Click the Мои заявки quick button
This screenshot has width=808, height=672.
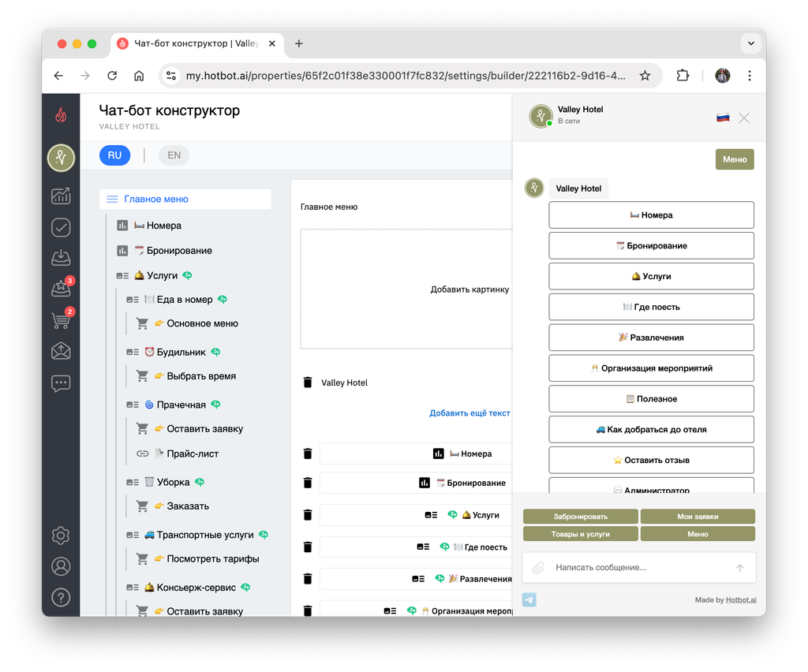pos(698,517)
